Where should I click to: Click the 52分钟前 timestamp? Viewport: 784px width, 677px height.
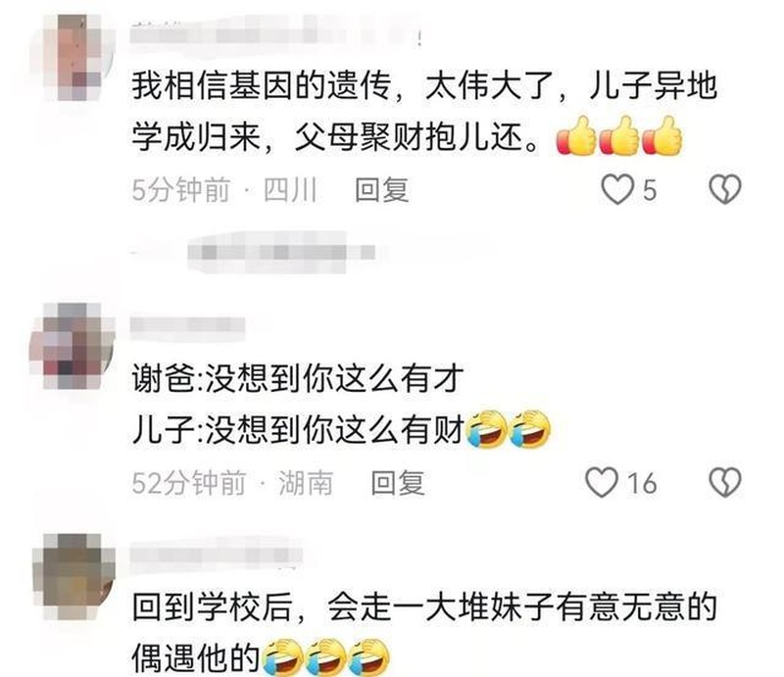coord(188,483)
